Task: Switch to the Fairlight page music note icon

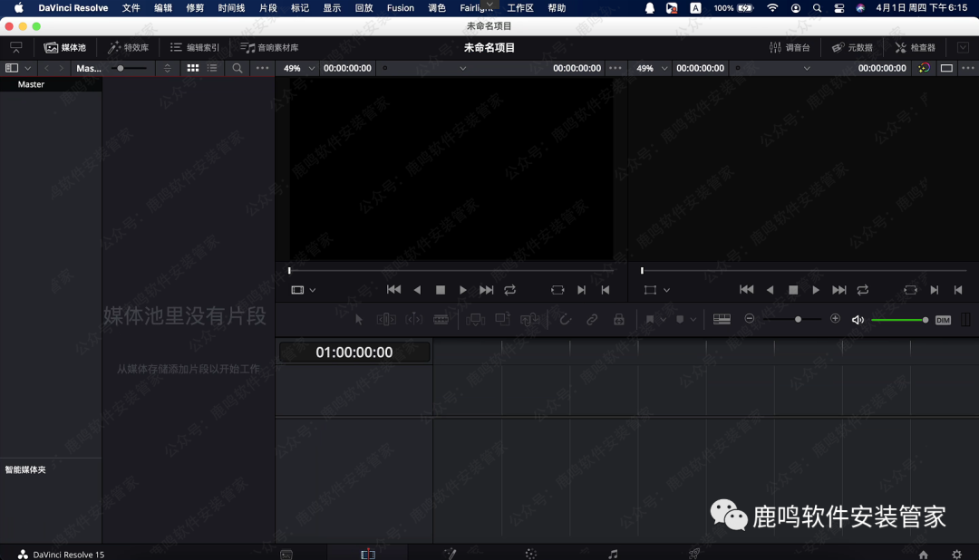Action: [613, 554]
